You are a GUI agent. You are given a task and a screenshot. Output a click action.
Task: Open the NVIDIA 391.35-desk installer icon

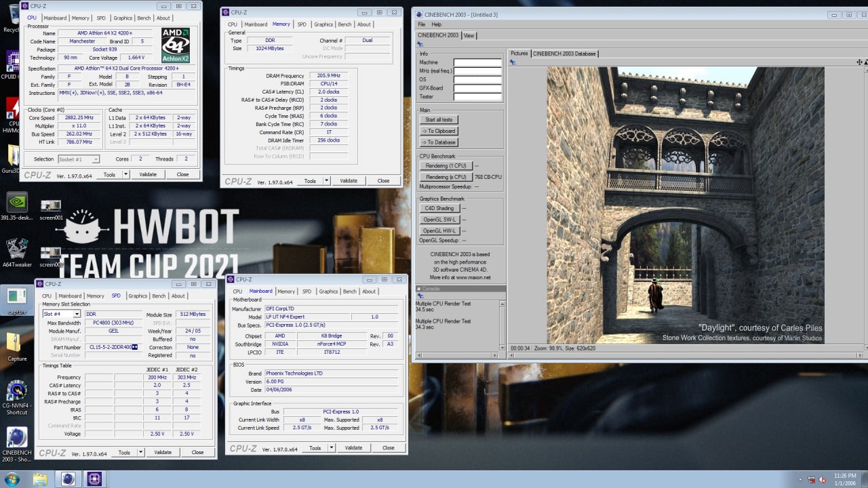pyautogui.click(x=17, y=207)
